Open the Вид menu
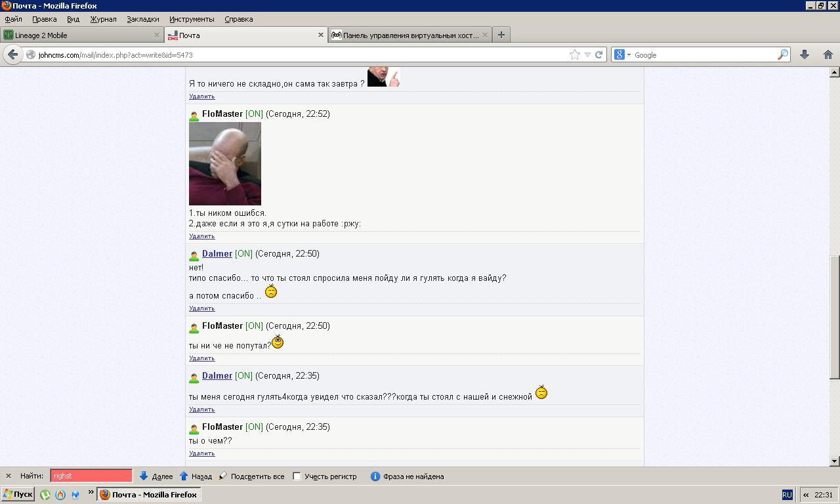The width and height of the screenshot is (840, 504). [x=73, y=19]
